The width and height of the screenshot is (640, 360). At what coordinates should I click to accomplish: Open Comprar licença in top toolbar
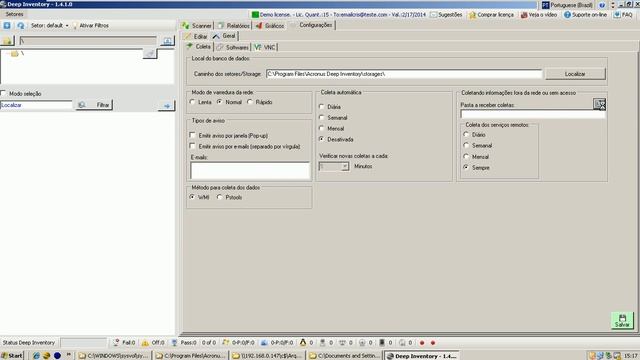click(x=491, y=15)
